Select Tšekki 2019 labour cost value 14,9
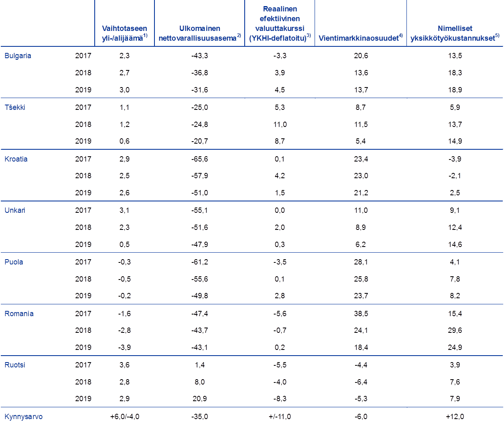This screenshot has width=504, height=426. click(455, 141)
